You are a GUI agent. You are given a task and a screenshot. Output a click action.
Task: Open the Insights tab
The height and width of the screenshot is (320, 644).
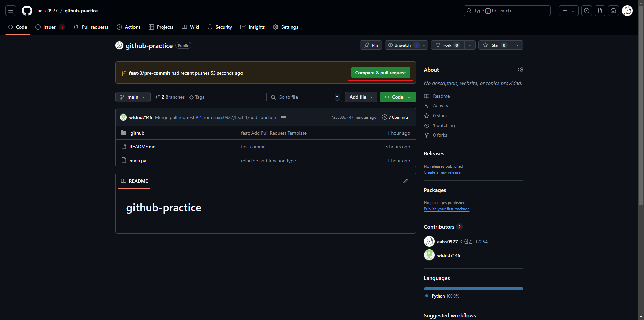point(253,27)
